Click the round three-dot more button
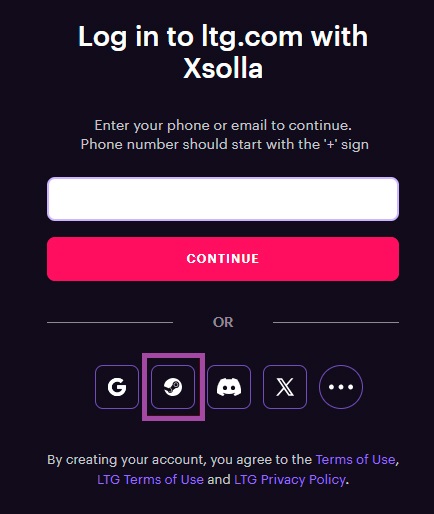The width and height of the screenshot is (434, 514). (x=341, y=387)
